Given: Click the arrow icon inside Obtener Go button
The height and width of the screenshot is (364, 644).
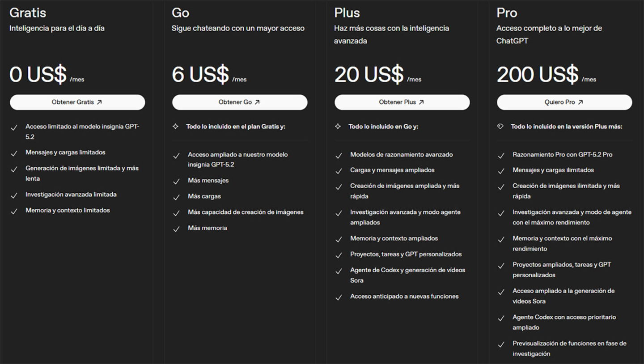Looking at the screenshot, I should click(257, 102).
